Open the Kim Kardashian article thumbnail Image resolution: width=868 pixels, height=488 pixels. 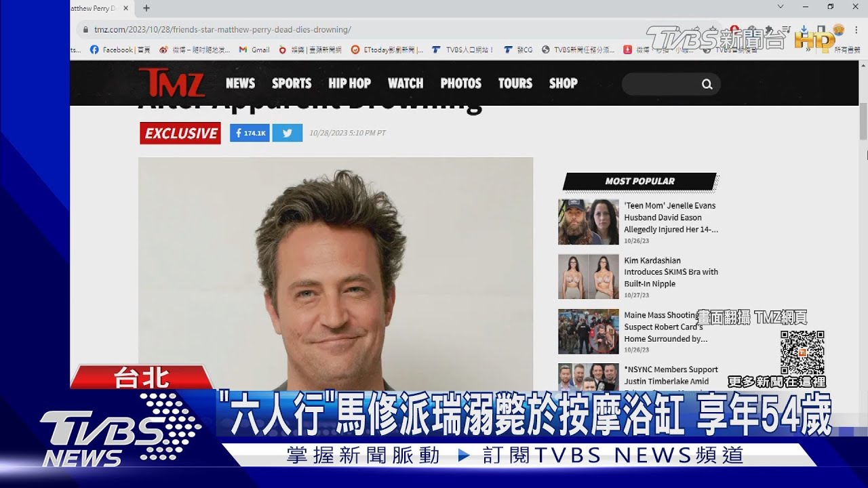[x=589, y=277]
